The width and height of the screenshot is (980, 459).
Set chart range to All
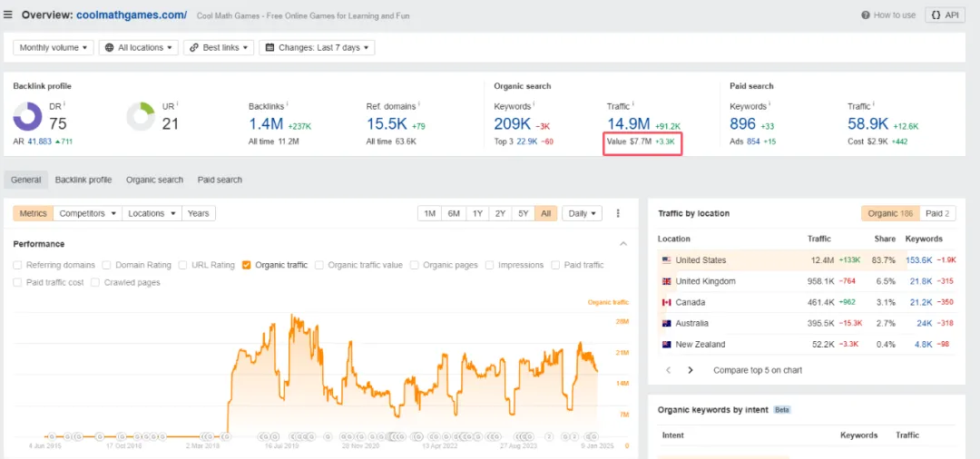(x=546, y=213)
